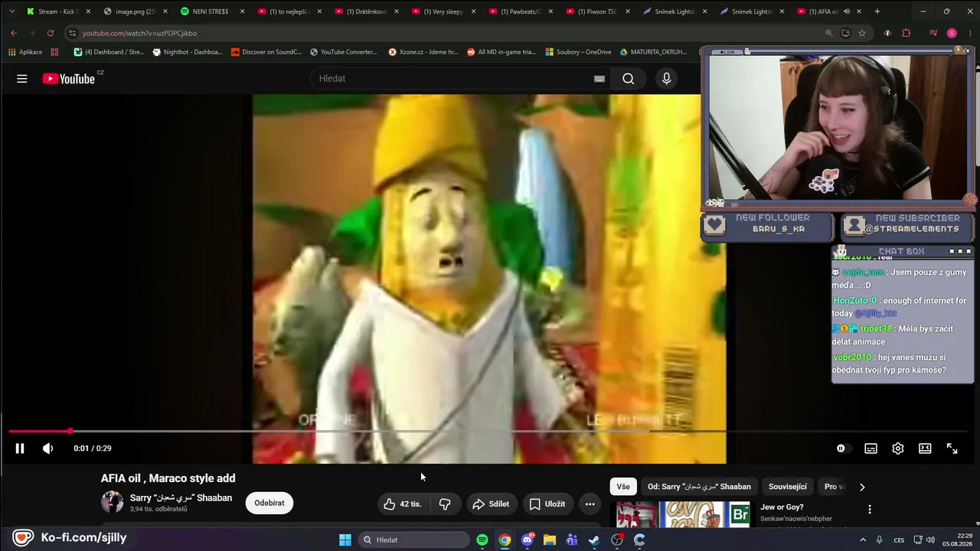Open the taskbar clock and date
980x551 pixels.
[959, 540]
